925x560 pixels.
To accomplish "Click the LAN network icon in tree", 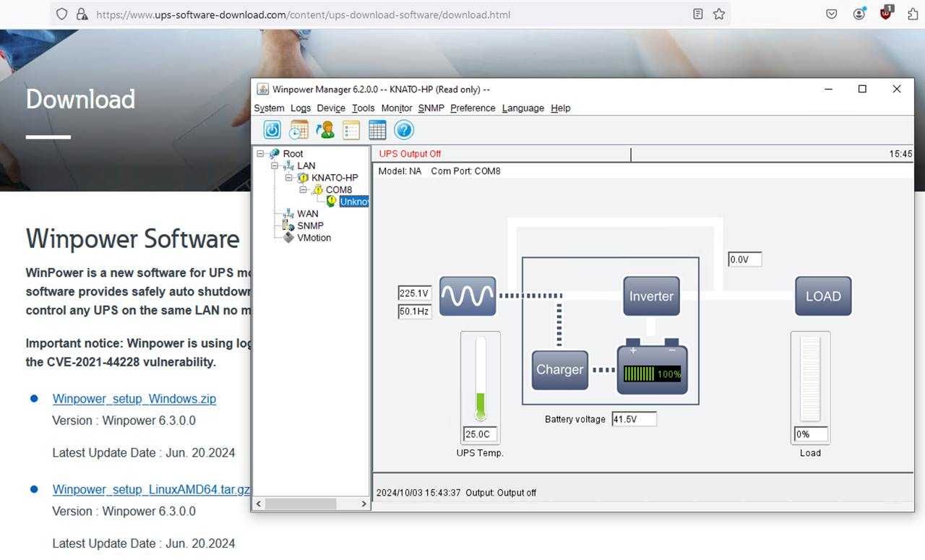I will point(288,165).
